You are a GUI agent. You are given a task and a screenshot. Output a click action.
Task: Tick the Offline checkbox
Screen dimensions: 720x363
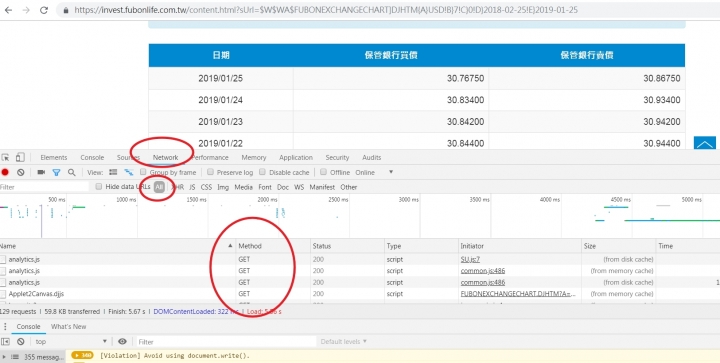(323, 172)
